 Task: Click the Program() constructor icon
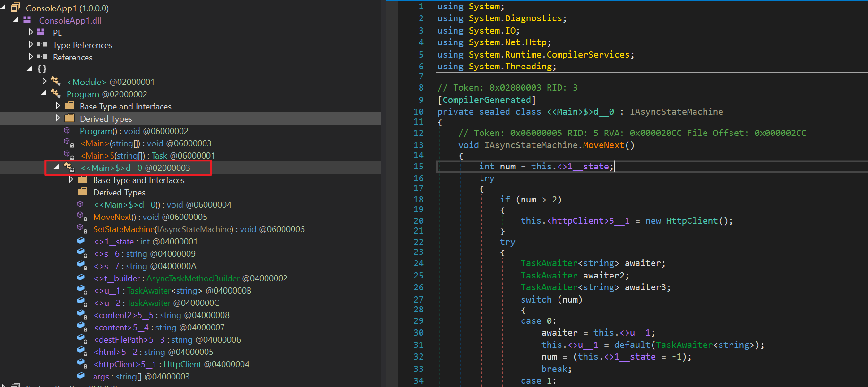pos(68,131)
